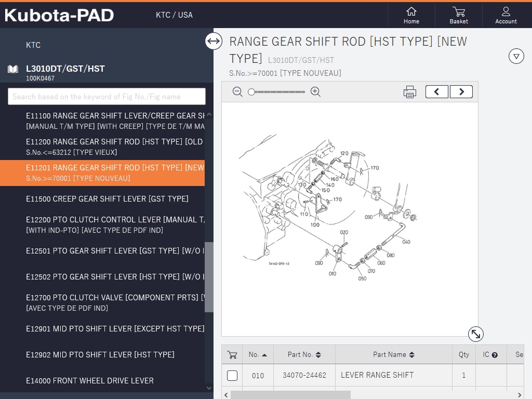Viewport: 532px width, 399px height.
Task: Select KTC in the sidebar
Action: click(33, 45)
